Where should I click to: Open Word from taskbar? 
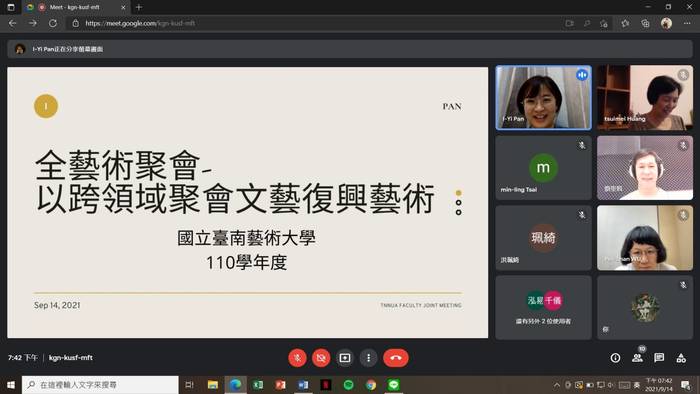click(x=303, y=385)
